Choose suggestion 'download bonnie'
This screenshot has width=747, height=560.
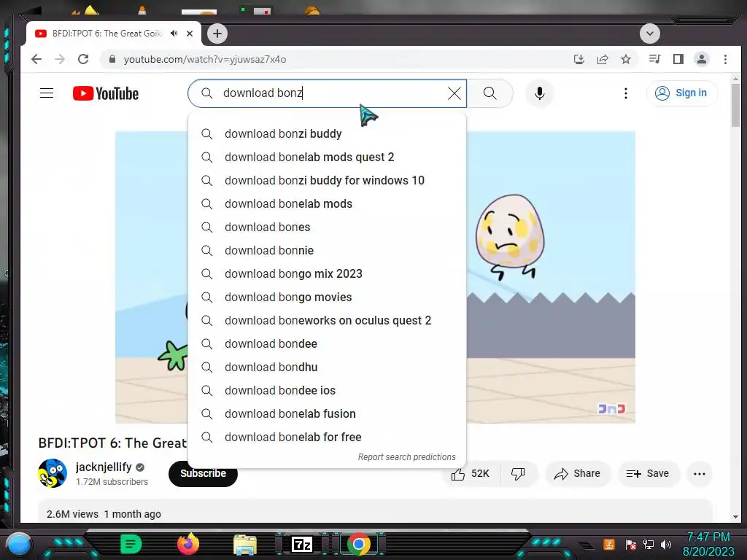(x=327, y=251)
